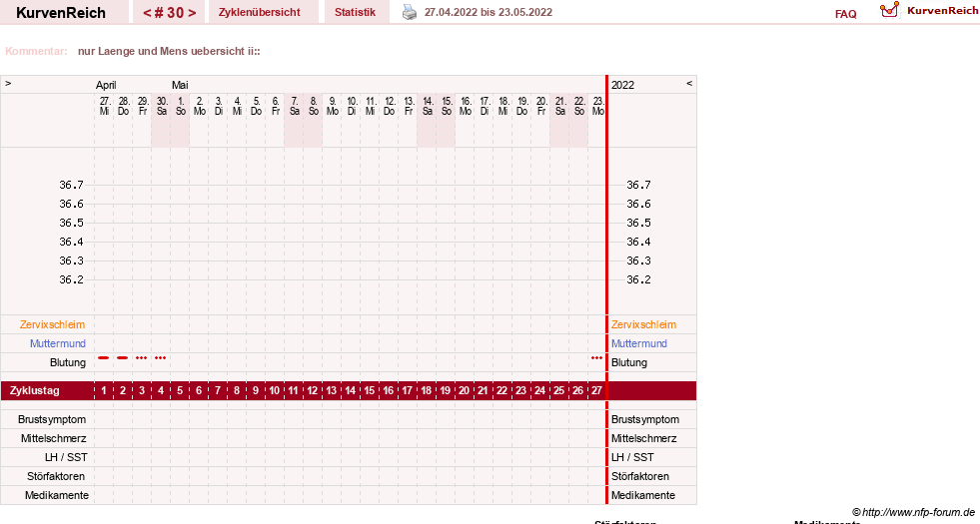The height and width of the screenshot is (524, 980).
Task: Click cycle day 27 in Zyklustag row
Action: pyautogui.click(x=596, y=391)
